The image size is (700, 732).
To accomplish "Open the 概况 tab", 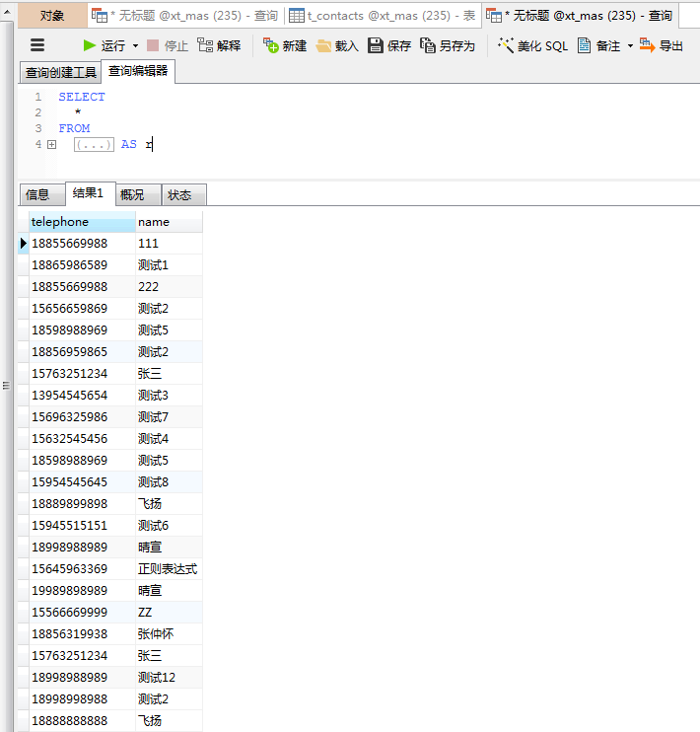I will click(138, 194).
